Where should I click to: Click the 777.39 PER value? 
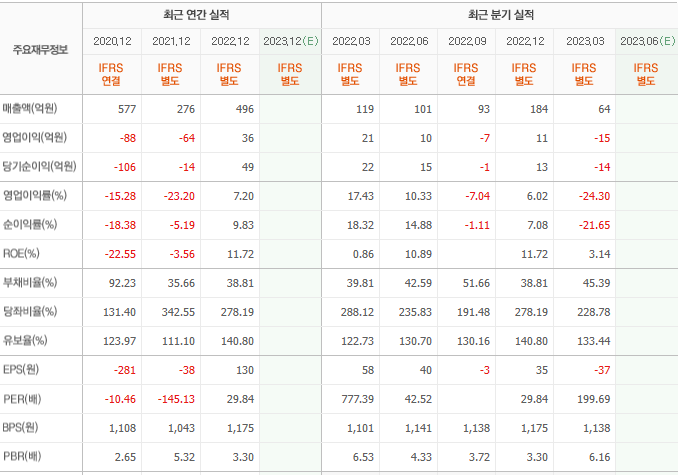click(358, 399)
